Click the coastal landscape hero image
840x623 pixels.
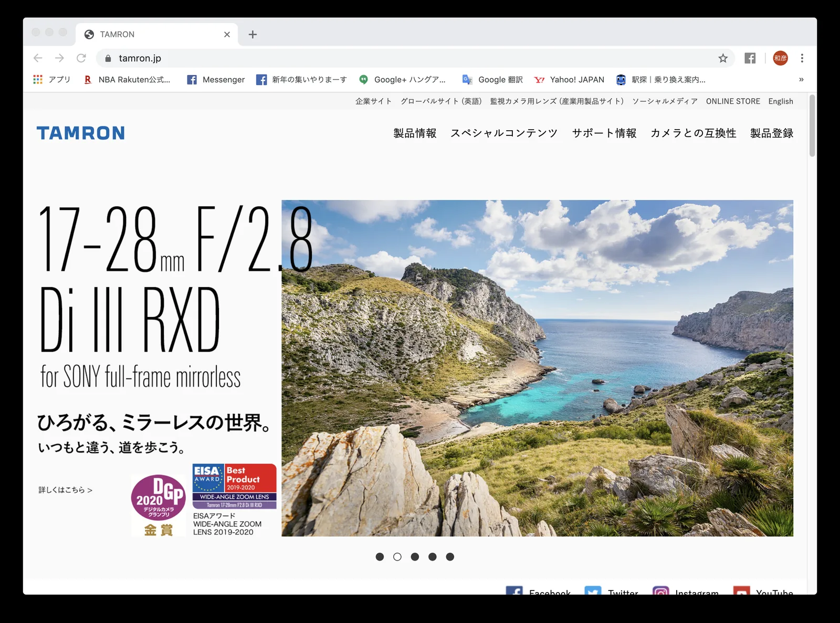[537, 368]
